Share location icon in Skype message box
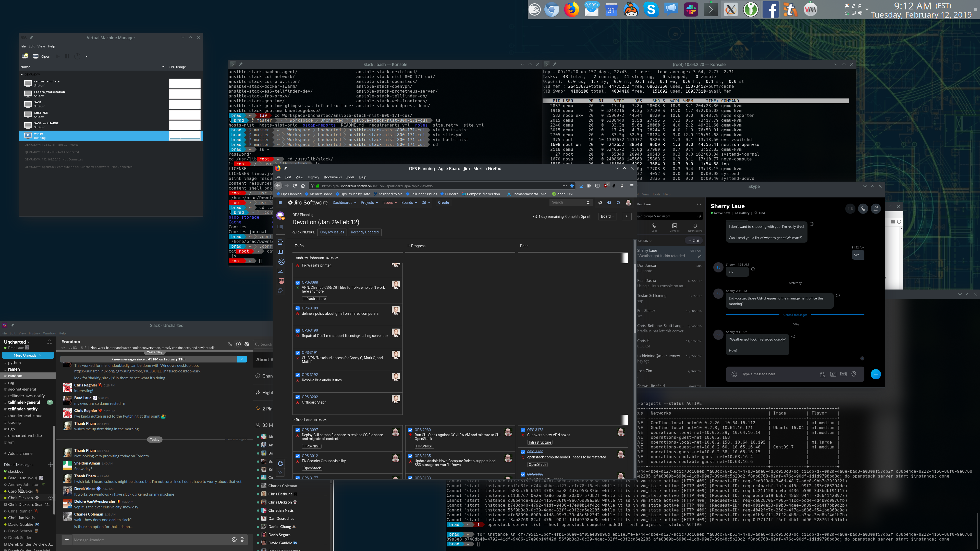 (854, 374)
